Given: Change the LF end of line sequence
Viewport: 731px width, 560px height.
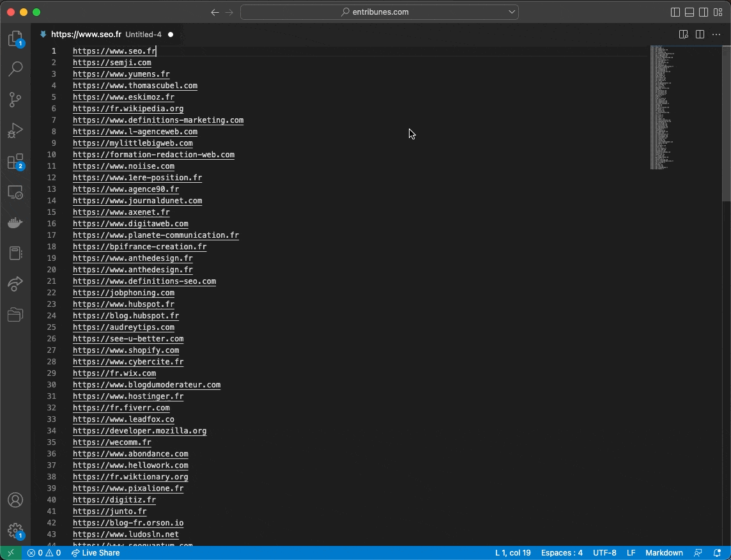Looking at the screenshot, I should pyautogui.click(x=631, y=553).
